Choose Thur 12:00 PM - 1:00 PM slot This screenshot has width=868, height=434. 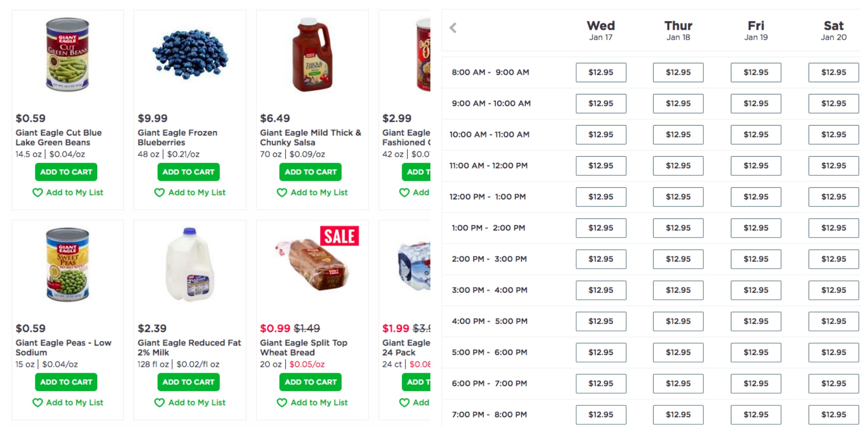pos(678,197)
